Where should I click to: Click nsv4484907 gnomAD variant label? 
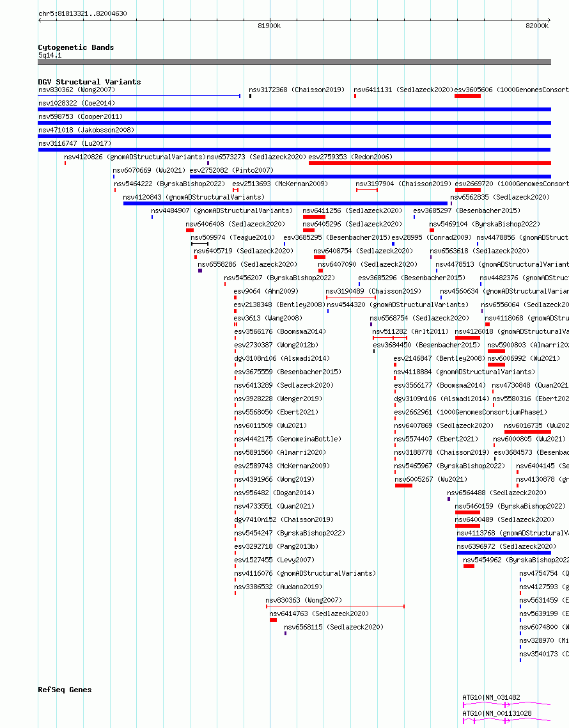click(x=222, y=210)
